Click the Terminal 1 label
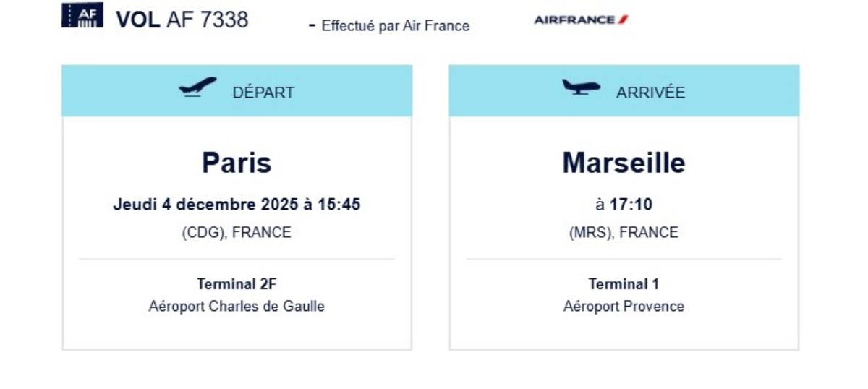The height and width of the screenshot is (389, 868). pyautogui.click(x=624, y=284)
